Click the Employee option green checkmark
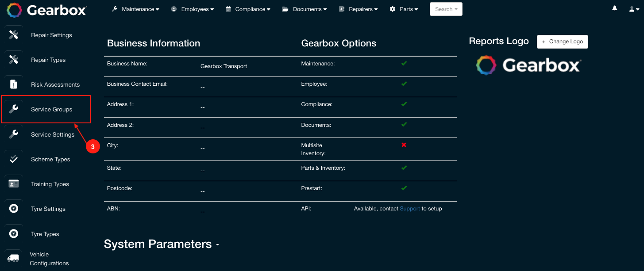Image resolution: width=644 pixels, height=271 pixels. (404, 84)
